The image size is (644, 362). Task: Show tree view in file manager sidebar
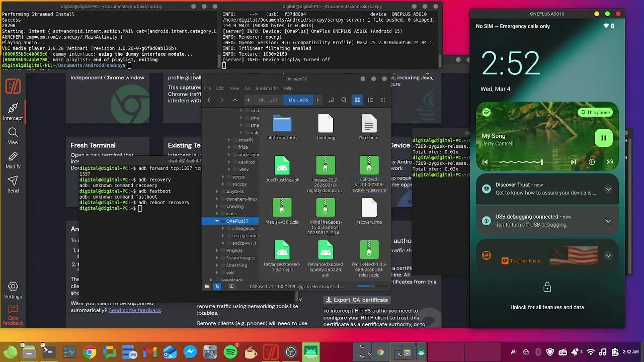coord(217,286)
